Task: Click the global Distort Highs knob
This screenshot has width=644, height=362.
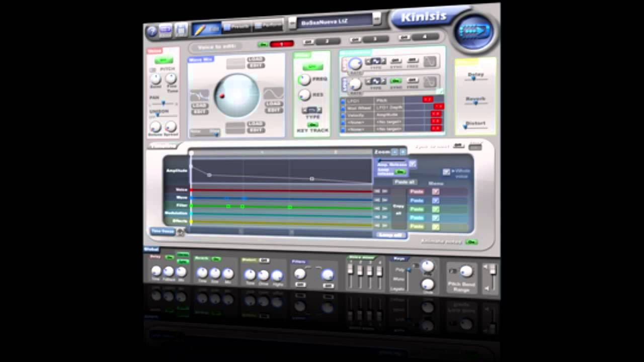Action: click(277, 275)
